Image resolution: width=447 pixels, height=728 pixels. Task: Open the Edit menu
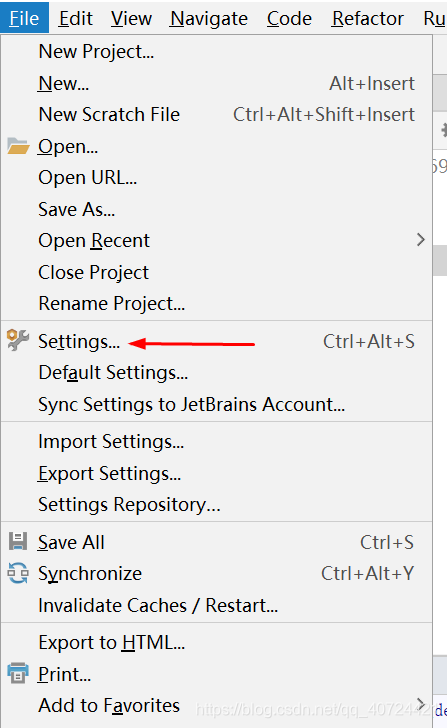coord(76,19)
